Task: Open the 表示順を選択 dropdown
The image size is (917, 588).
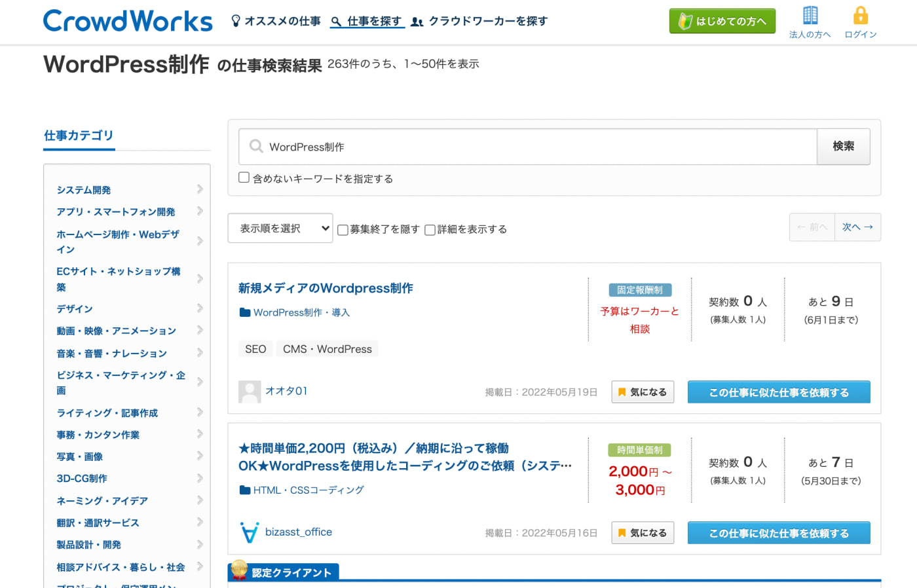Action: point(280,228)
